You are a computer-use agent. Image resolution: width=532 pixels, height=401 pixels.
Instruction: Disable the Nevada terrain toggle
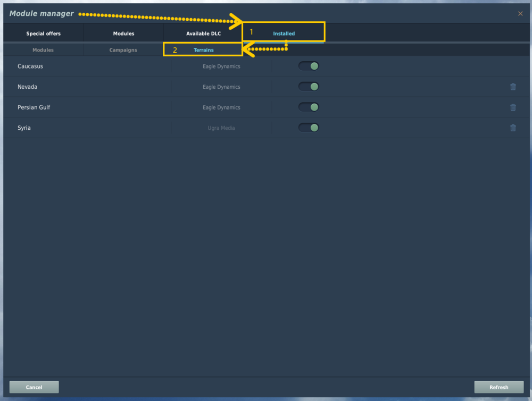pos(309,87)
